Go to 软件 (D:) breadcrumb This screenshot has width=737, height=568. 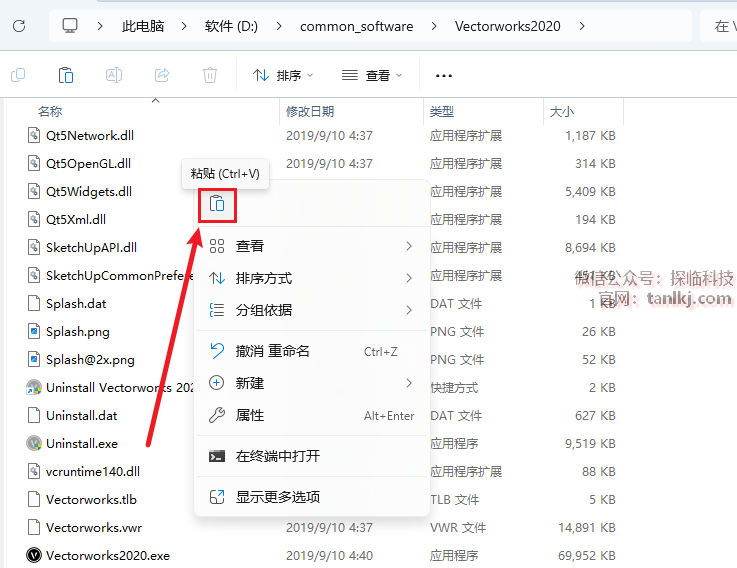click(x=231, y=26)
